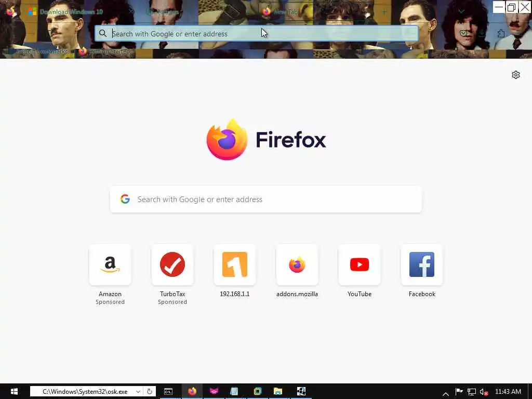
Task: Open the Import bookmarks toolbar item
Action: 39,51
